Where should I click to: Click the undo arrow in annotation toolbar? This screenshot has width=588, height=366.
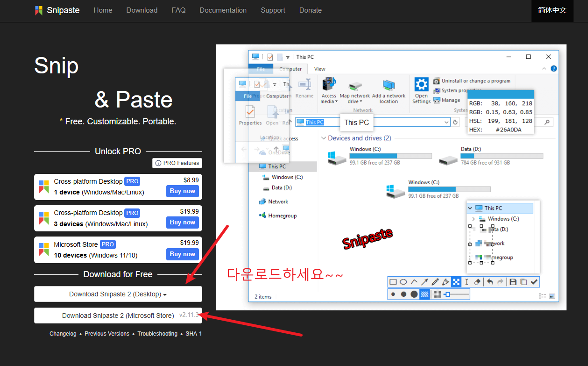point(490,282)
